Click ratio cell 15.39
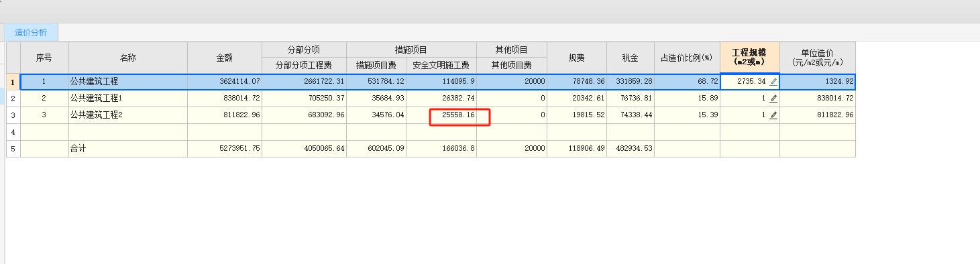 point(687,115)
